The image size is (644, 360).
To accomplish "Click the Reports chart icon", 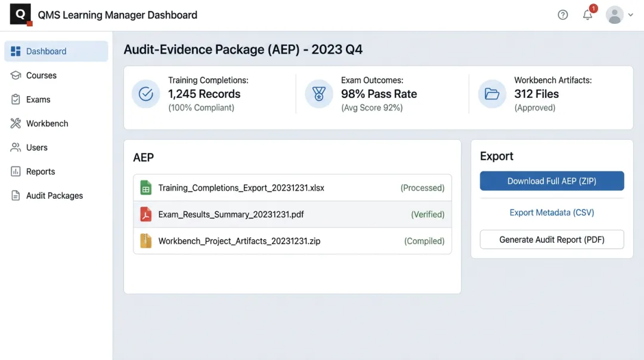I will (x=16, y=171).
